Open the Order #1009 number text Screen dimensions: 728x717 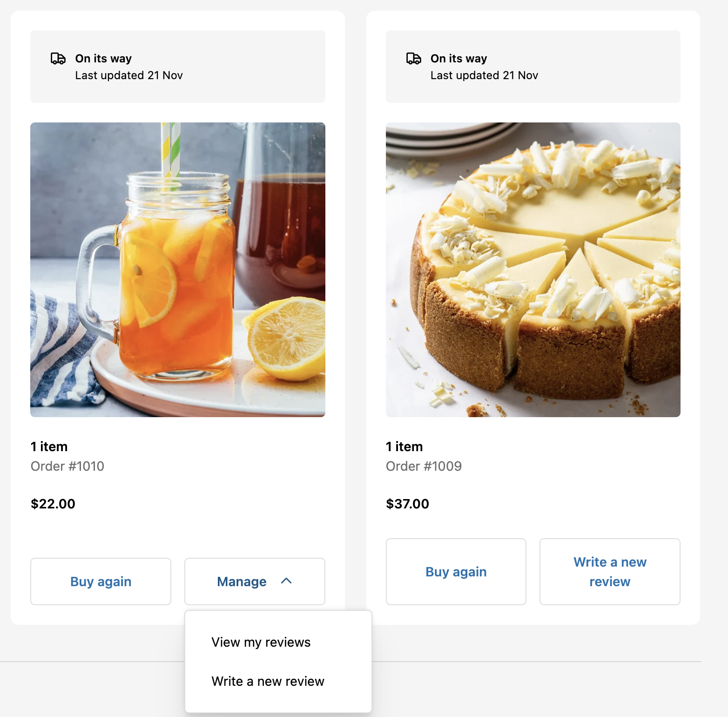point(424,466)
